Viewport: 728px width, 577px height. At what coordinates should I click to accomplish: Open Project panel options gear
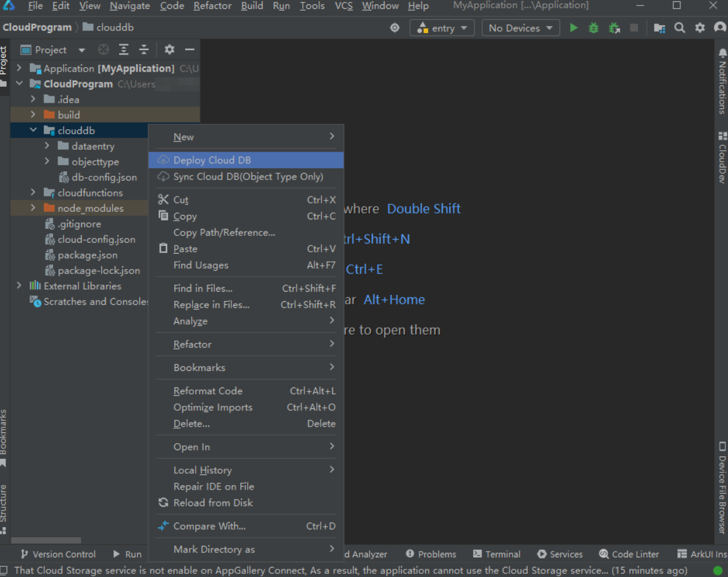pos(169,49)
